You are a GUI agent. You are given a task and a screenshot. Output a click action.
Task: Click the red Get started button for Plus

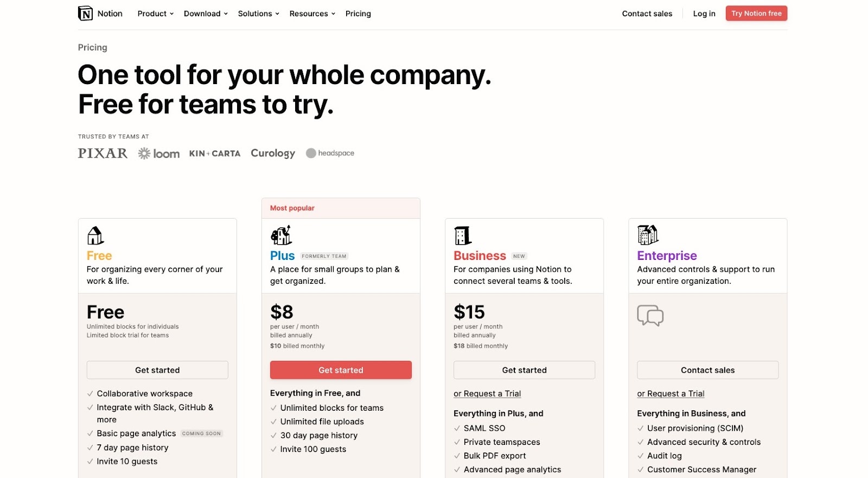point(341,370)
